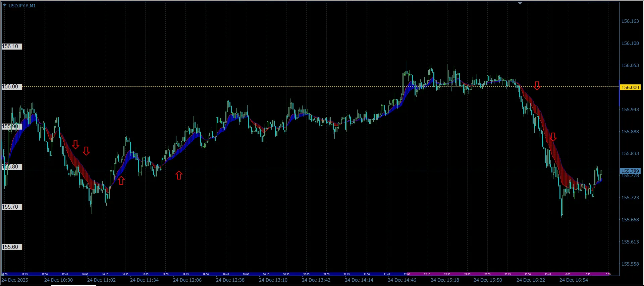Click the 24 Dec 14:46 time label

(x=402, y=280)
